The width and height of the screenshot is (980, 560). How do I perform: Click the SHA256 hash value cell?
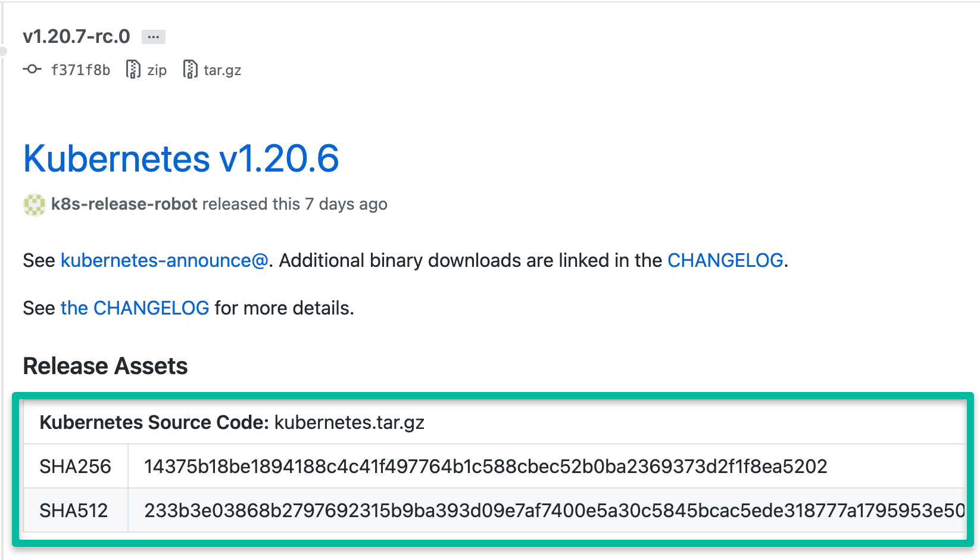click(x=485, y=466)
